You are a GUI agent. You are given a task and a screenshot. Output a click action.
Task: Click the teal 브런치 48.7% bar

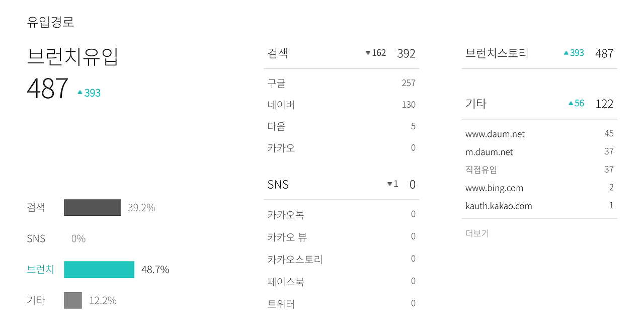pyautogui.click(x=99, y=269)
